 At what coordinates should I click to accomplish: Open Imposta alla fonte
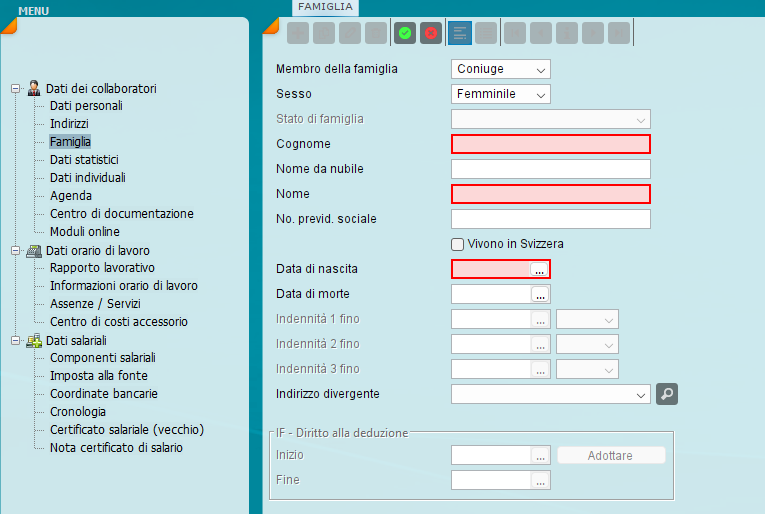point(99,376)
